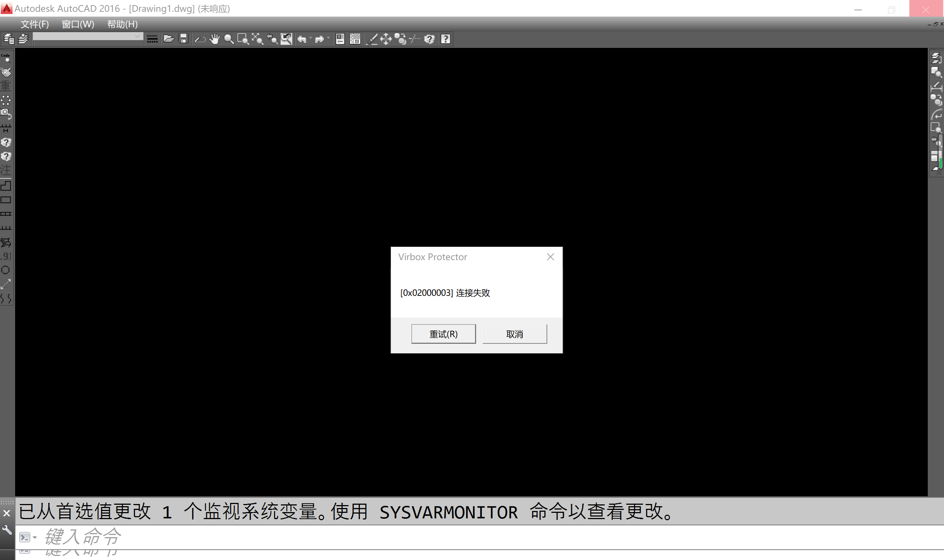Image resolution: width=944 pixels, height=560 pixels.
Task: Click the 注 annotation button in left toolbar
Action: [6, 170]
